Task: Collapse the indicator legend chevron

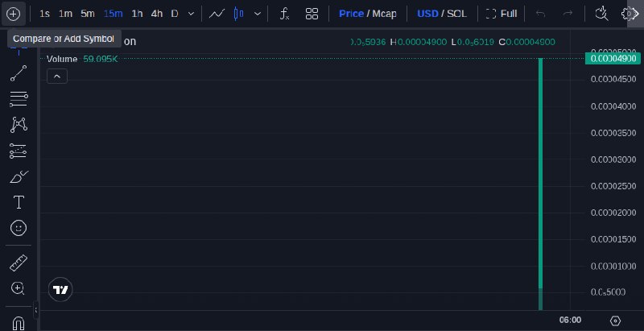Action: [x=57, y=77]
